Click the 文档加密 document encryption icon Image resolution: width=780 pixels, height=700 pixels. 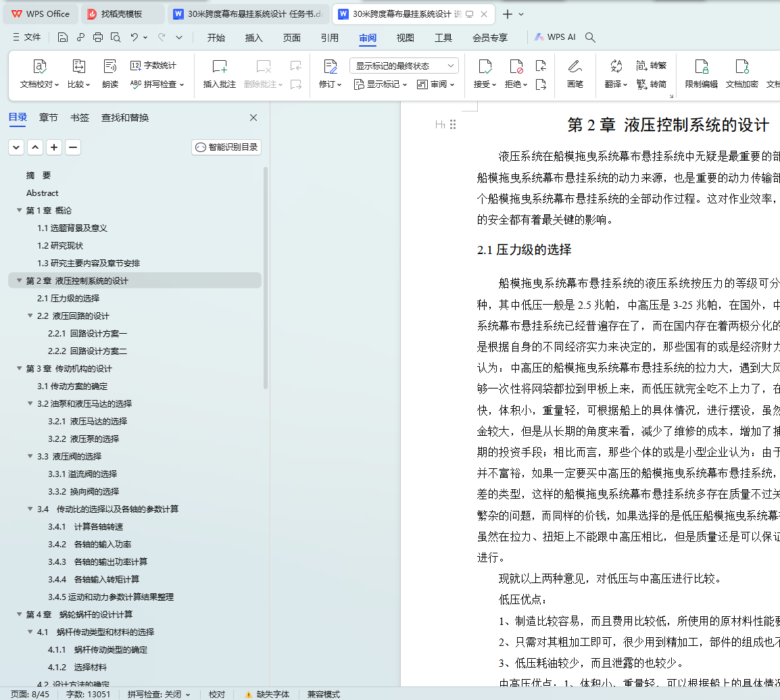pos(741,66)
